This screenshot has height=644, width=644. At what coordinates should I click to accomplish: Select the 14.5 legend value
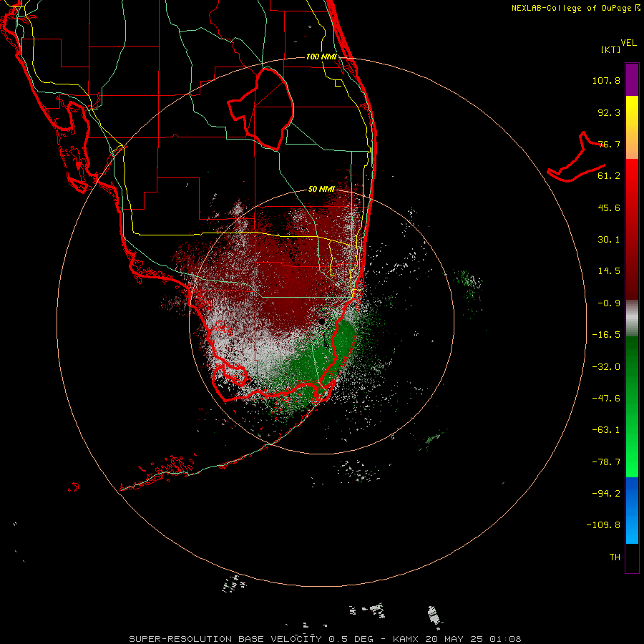coord(609,271)
